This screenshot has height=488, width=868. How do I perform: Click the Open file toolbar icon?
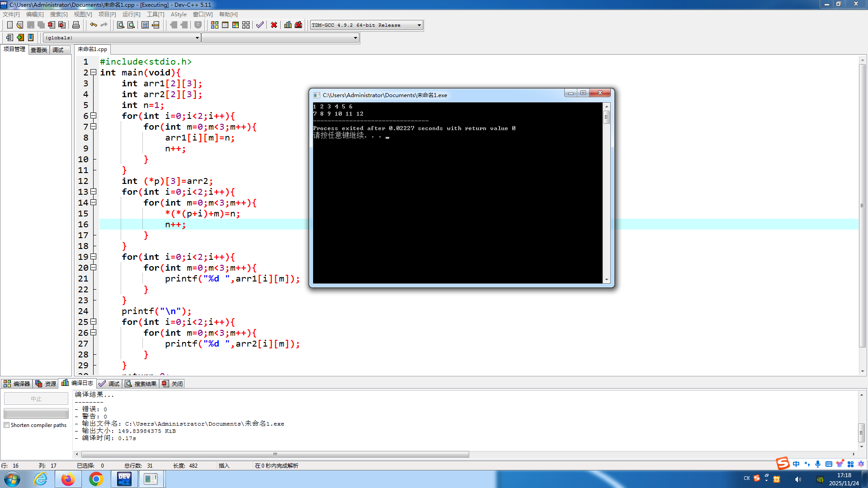click(20, 25)
